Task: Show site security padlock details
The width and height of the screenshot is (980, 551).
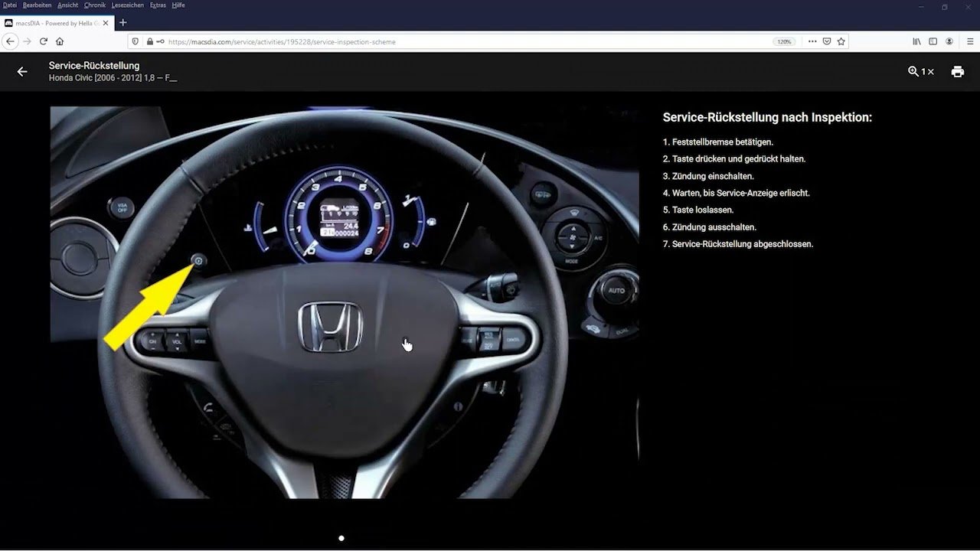Action: (x=150, y=41)
